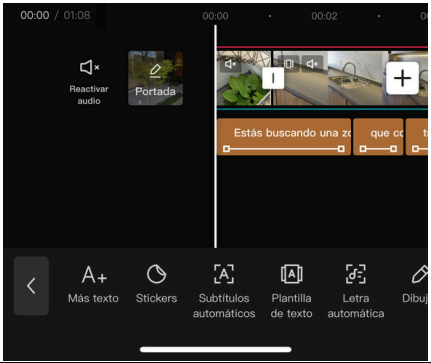Select the kitchen sink video clip
431x363 pixels.
point(350,78)
